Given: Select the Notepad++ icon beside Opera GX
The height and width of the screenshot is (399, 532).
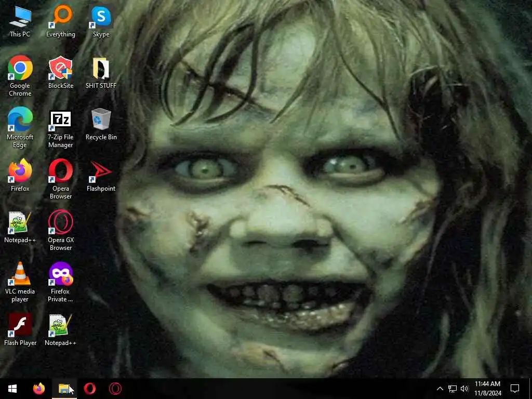Looking at the screenshot, I should 20,227.
